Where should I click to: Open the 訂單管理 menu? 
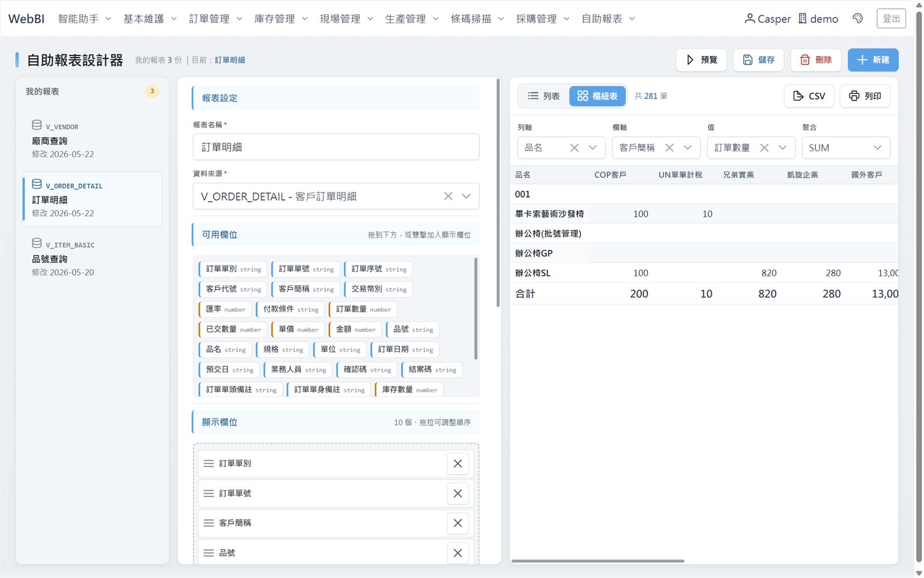click(x=216, y=19)
